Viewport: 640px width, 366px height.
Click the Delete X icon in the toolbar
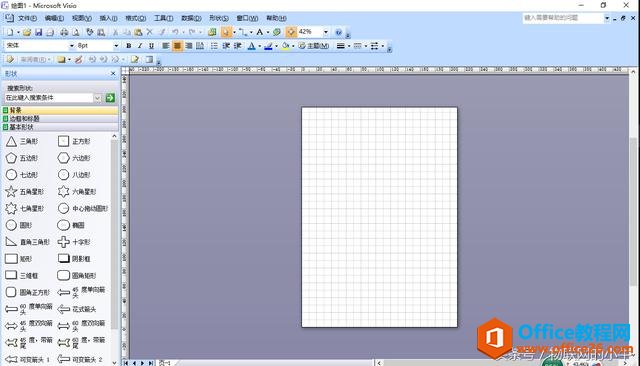coord(150,32)
